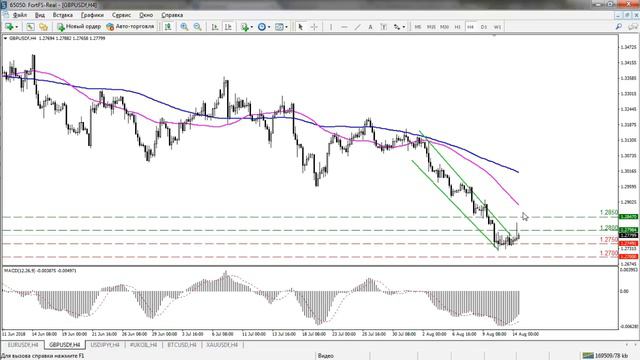The image size is (640, 360).
Task: Open the Графики menu
Action: coord(92,15)
